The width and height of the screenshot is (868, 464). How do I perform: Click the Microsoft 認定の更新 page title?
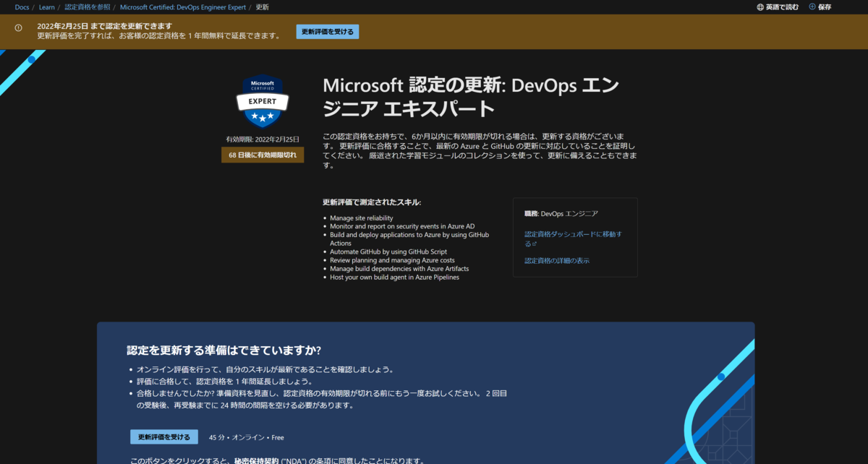[x=471, y=97]
